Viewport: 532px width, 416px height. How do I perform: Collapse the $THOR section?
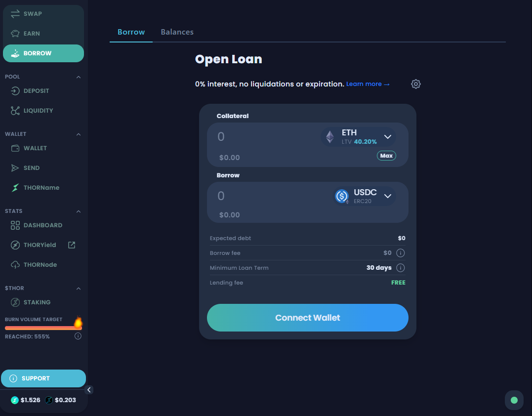[x=79, y=289]
